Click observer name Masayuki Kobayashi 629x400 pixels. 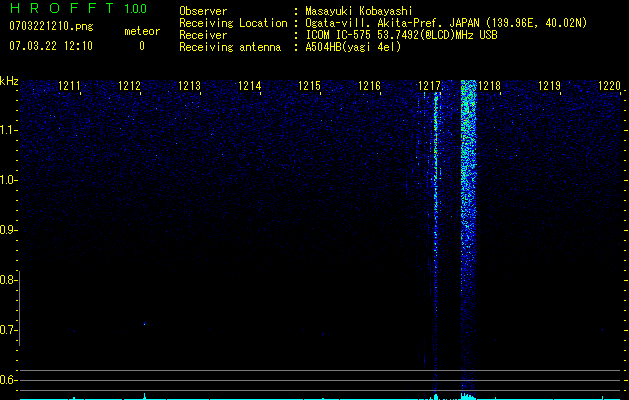click(x=359, y=11)
